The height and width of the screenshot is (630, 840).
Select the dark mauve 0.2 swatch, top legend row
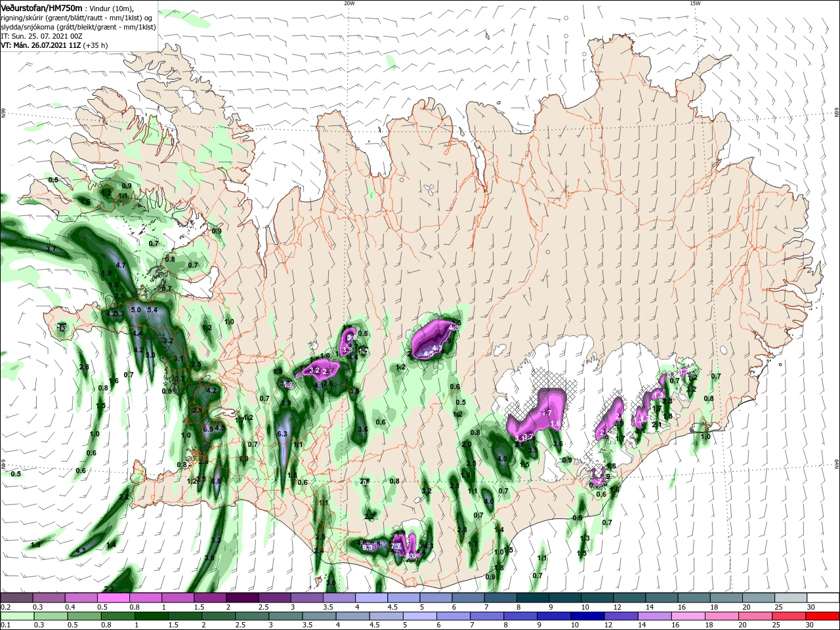pos(17,598)
